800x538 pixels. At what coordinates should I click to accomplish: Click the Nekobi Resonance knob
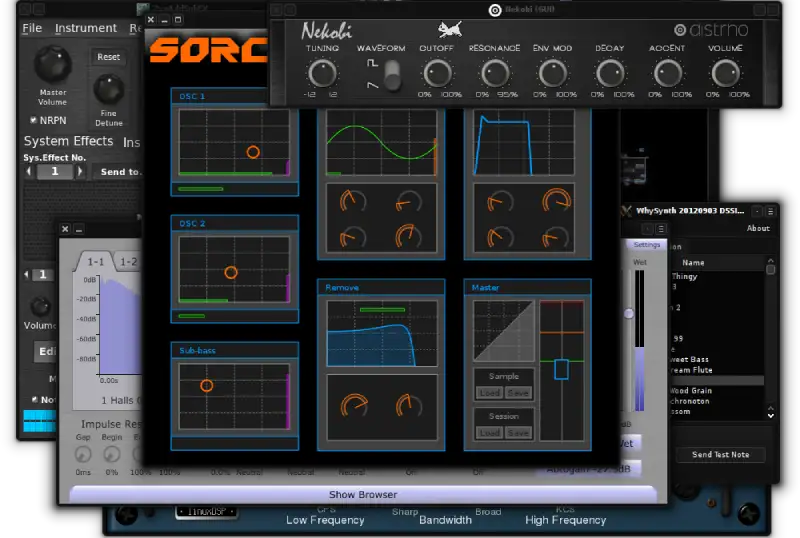pyautogui.click(x=494, y=74)
